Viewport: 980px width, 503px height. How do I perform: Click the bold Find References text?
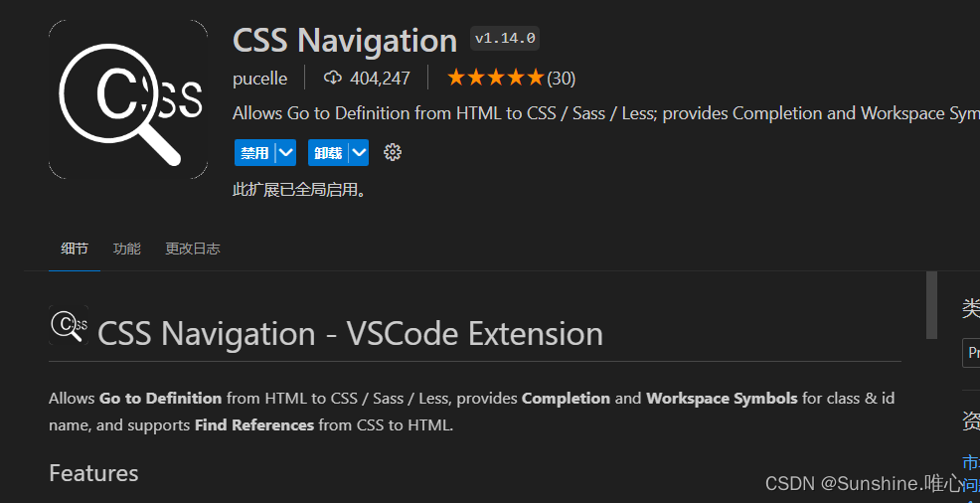click(254, 425)
